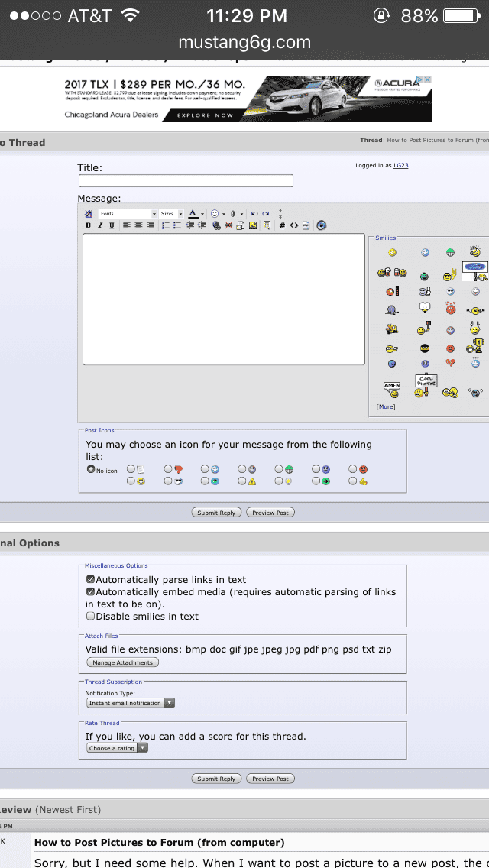This screenshot has width=489, height=868.
Task: Align message text right
Action: pos(150,225)
